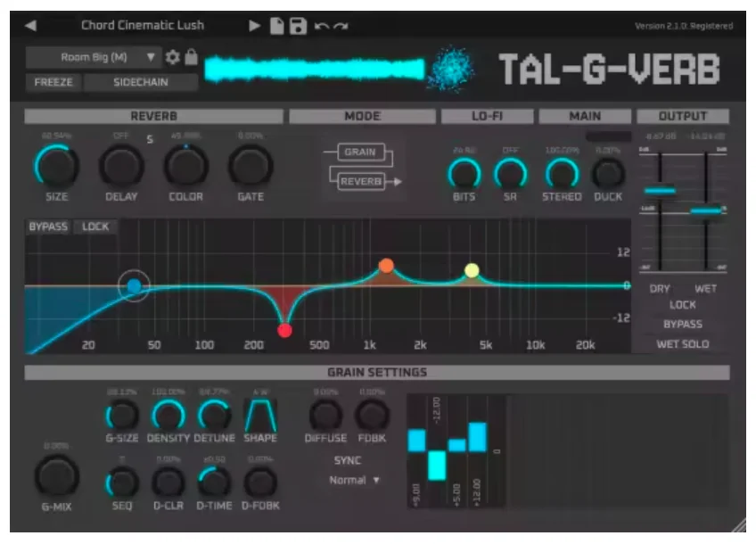Image resolution: width=756 pixels, height=544 pixels.
Task: Click the STEREO knob
Action: pos(562,174)
